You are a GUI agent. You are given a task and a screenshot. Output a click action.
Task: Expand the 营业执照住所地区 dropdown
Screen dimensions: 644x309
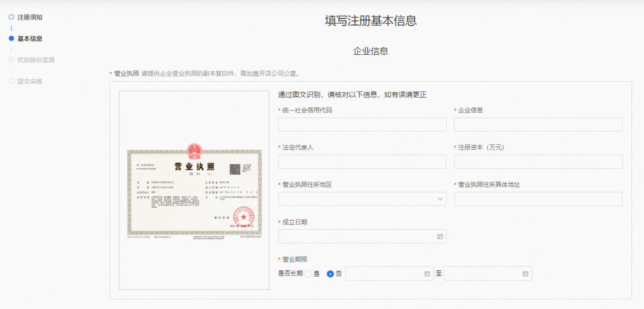click(x=363, y=199)
